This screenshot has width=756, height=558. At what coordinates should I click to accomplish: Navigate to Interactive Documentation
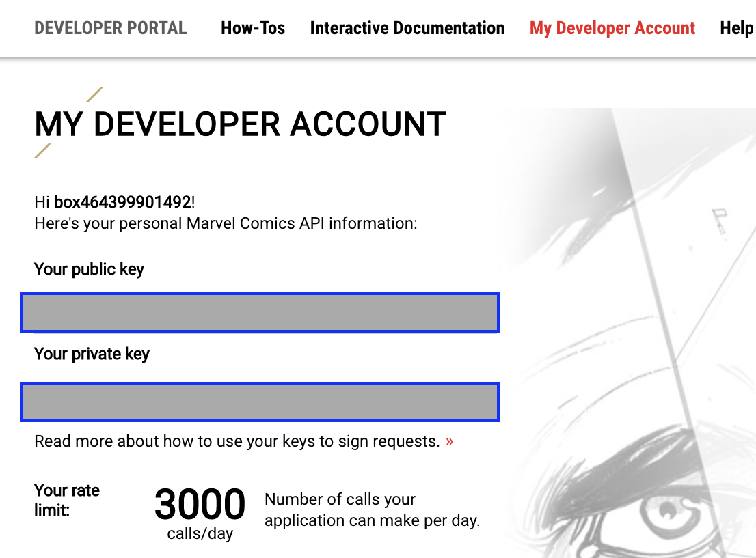point(407,28)
